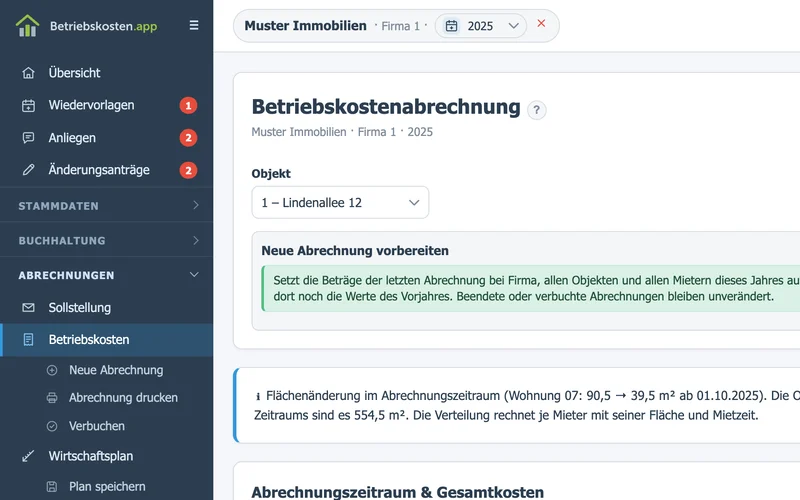Click the Wiedervorlagen calendar icon
This screenshot has height=500, width=800.
pos(29,106)
